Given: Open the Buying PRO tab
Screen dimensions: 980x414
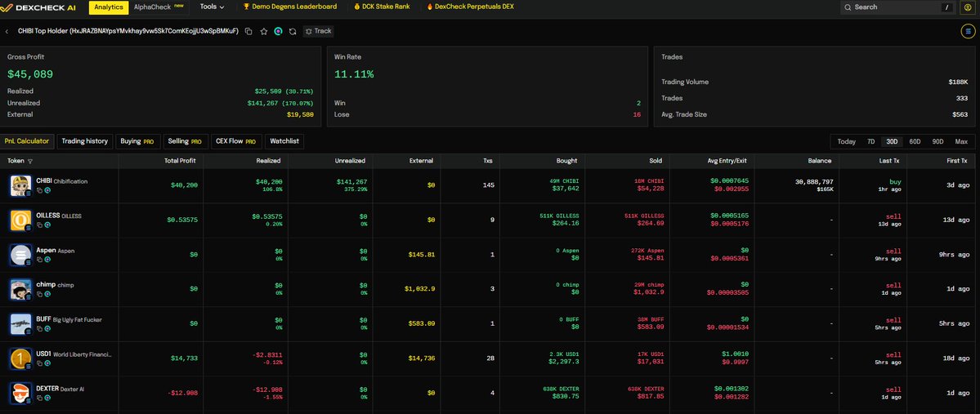Looking at the screenshot, I should tap(138, 141).
